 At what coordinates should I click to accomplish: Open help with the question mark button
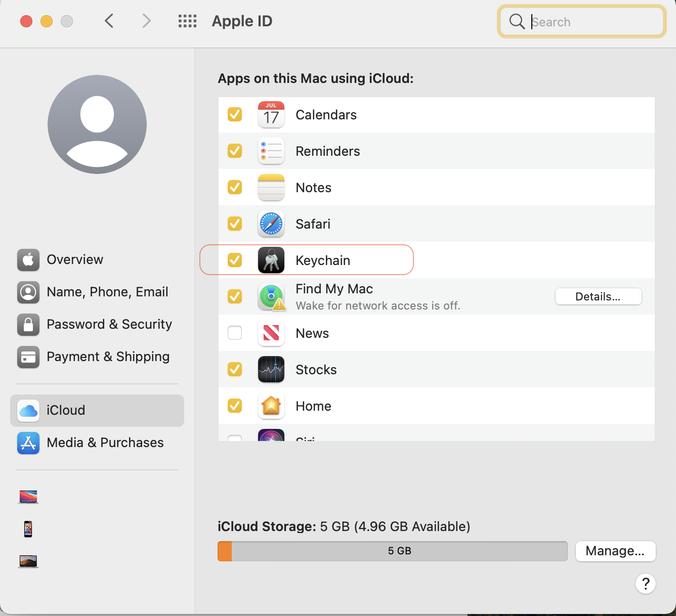pyautogui.click(x=646, y=584)
